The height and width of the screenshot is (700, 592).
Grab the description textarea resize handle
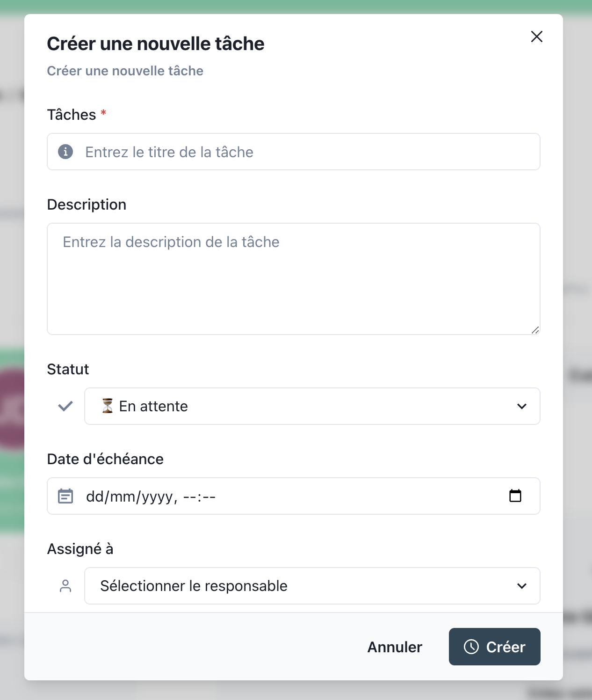[535, 330]
